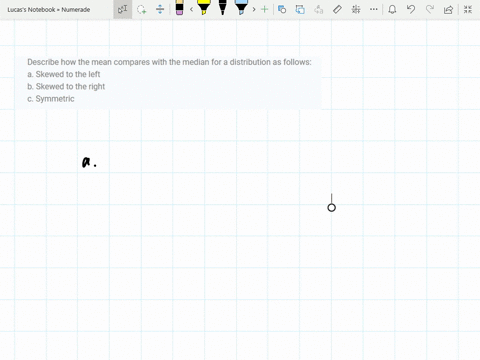Click the title Lucas's Notebook » Numerade
Image resolution: width=480 pixels, height=360 pixels.
click(49, 10)
